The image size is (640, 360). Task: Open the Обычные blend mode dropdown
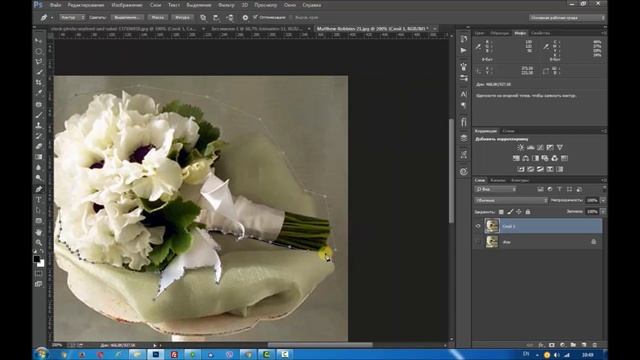tap(511, 200)
